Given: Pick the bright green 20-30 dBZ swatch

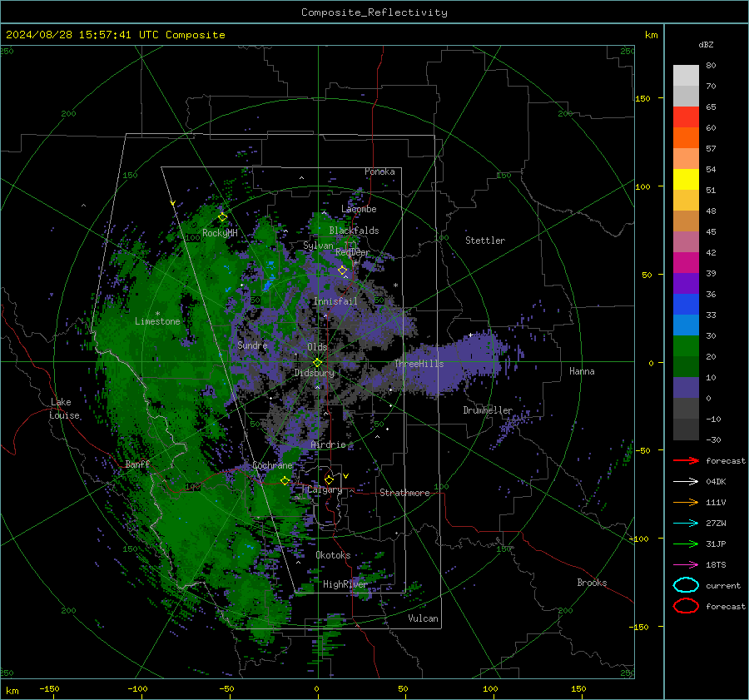Looking at the screenshot, I should tap(686, 345).
